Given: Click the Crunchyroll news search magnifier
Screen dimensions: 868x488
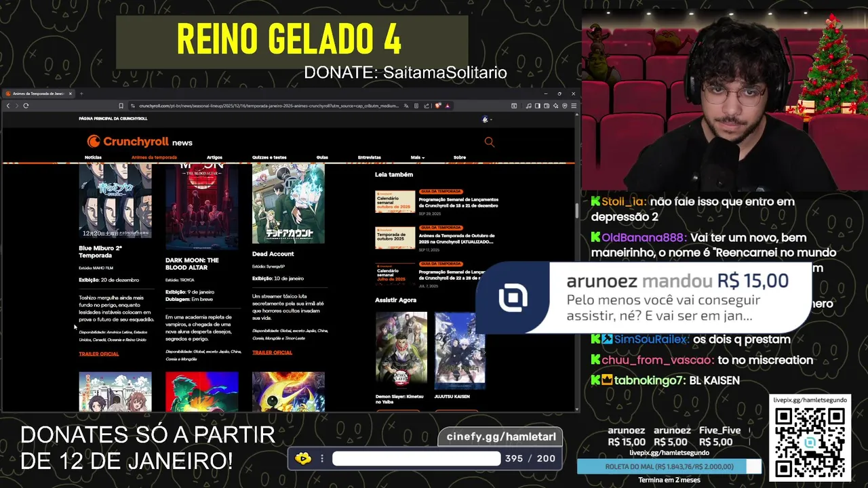Looking at the screenshot, I should pyautogui.click(x=489, y=142).
